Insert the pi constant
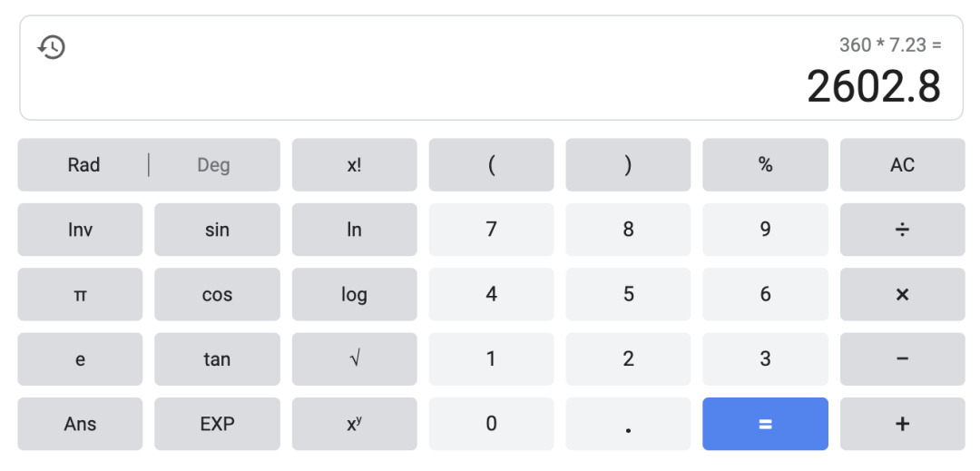 [80, 294]
